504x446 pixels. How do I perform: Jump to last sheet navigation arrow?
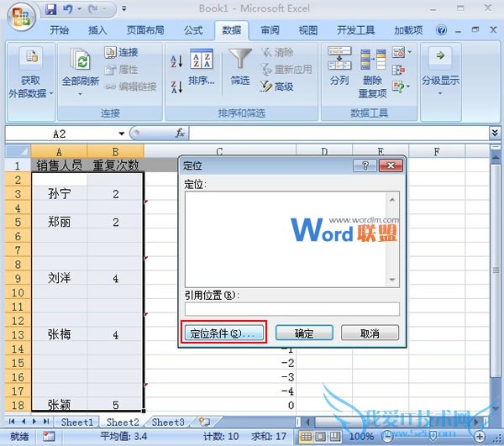click(x=46, y=422)
